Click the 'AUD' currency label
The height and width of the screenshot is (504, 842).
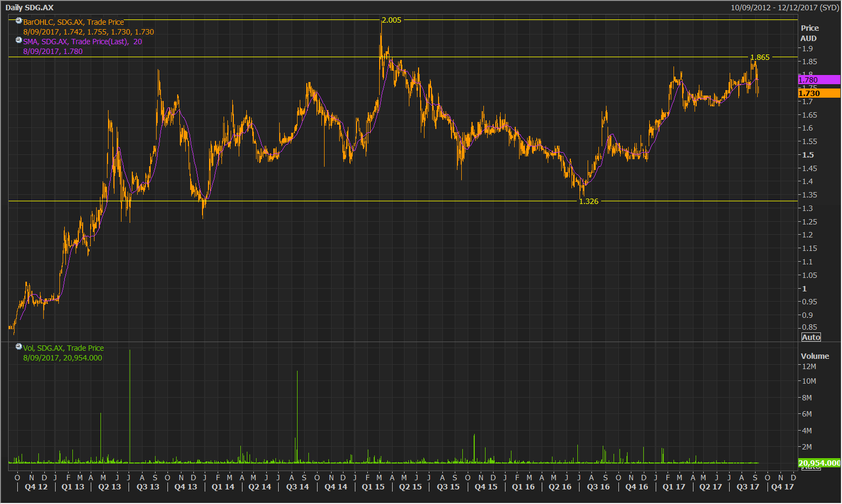(809, 38)
